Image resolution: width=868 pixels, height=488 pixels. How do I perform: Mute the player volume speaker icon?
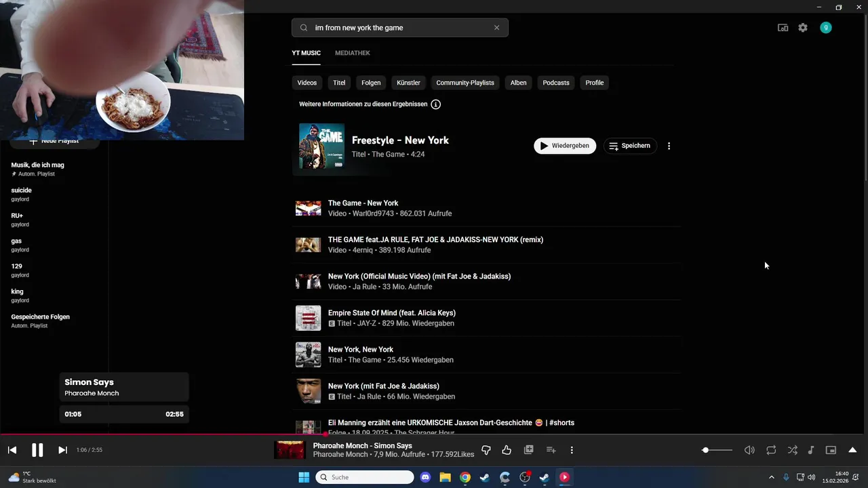pyautogui.click(x=749, y=450)
